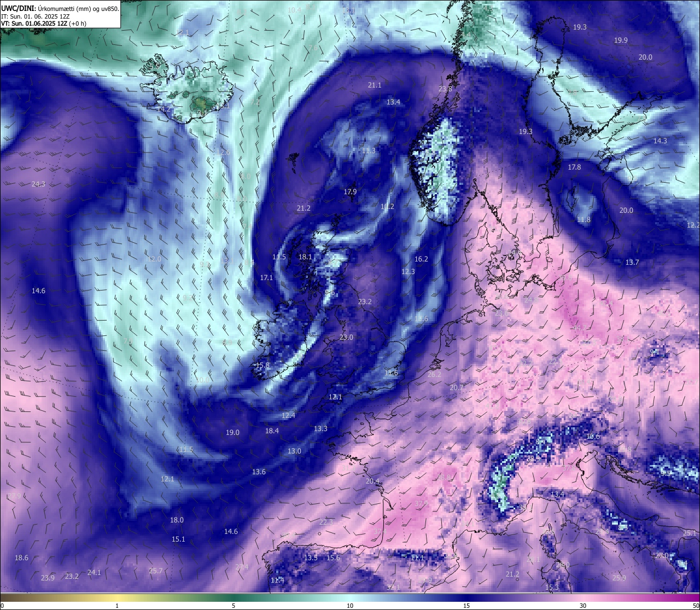700x610 pixels.
Task: Click the 15.8 value near Ireland
Action: (263, 365)
